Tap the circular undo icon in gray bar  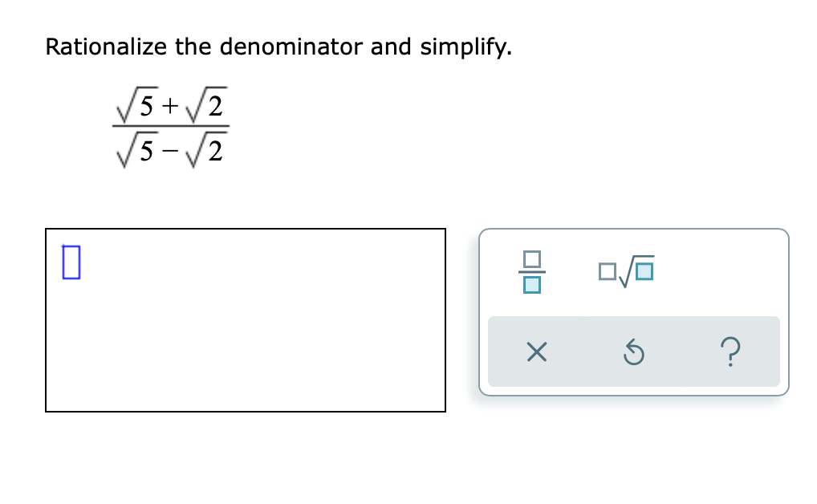click(x=633, y=352)
